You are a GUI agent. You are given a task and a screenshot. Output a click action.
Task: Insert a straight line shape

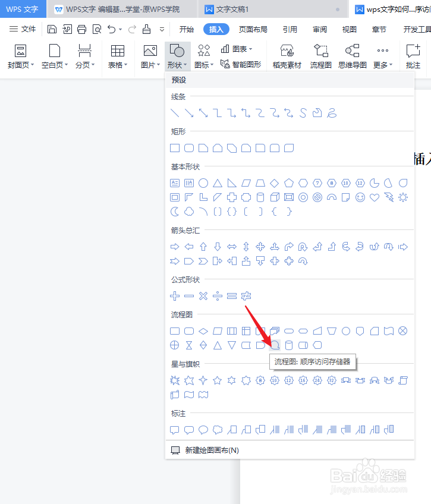click(x=175, y=113)
